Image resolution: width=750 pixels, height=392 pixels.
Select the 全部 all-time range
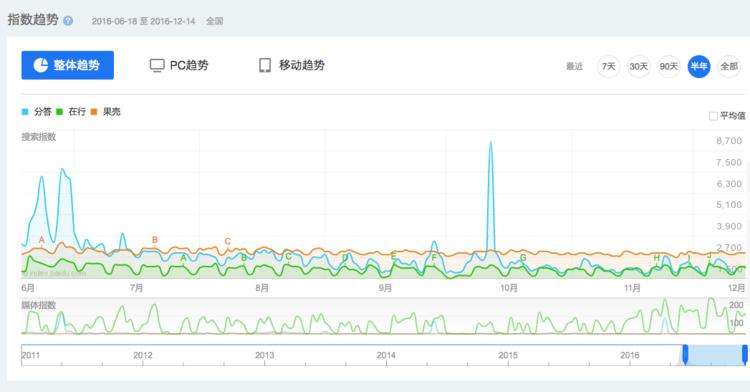729,66
